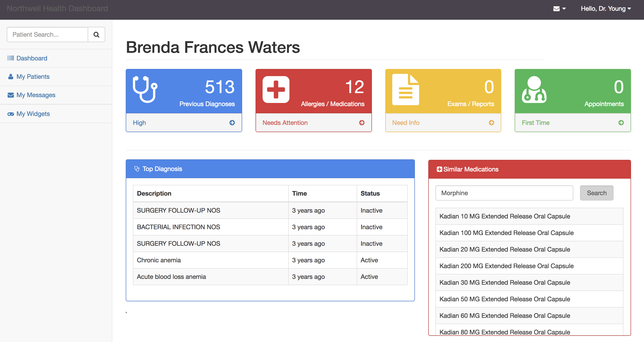
Task: Click the arrow icon beside Needs Attention
Action: point(362,122)
